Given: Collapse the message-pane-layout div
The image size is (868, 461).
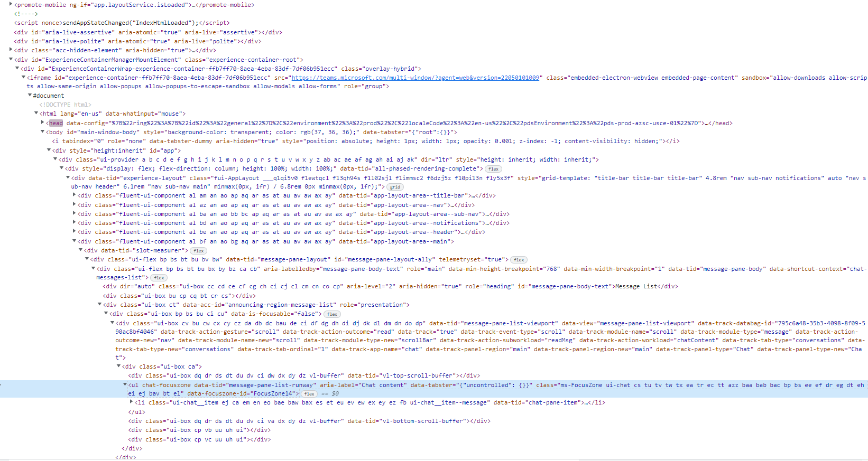Looking at the screenshot, I should click(x=87, y=259).
